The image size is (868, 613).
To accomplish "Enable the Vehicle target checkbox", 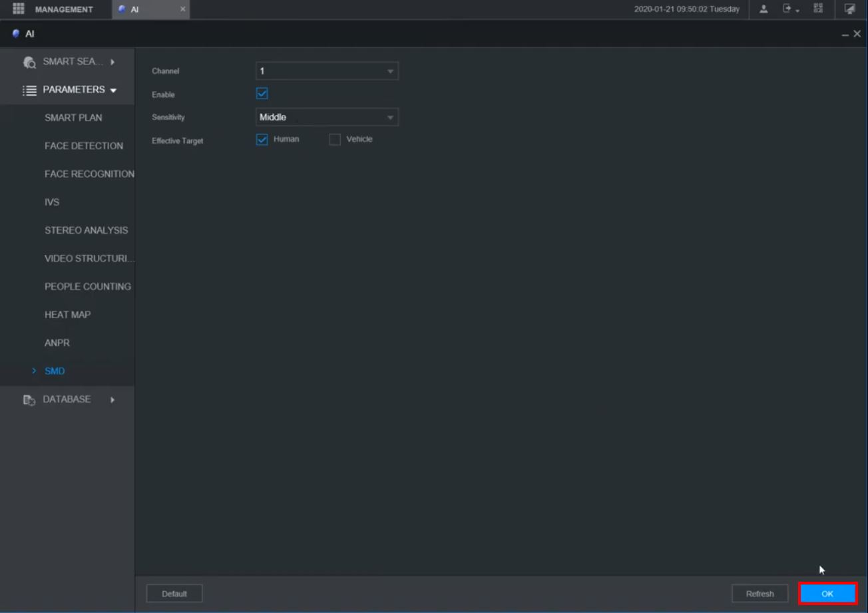I will pos(335,140).
